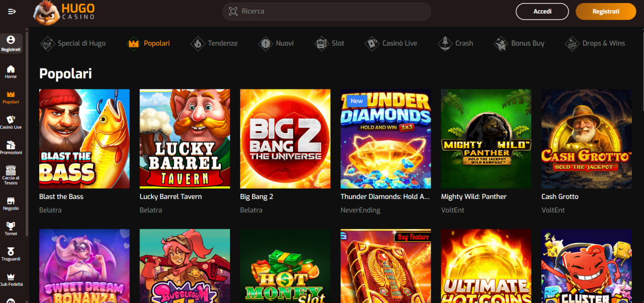The height and width of the screenshot is (303, 644).
Task: Open Lucky Barrel Tavern game thumbnail
Action: (x=185, y=139)
